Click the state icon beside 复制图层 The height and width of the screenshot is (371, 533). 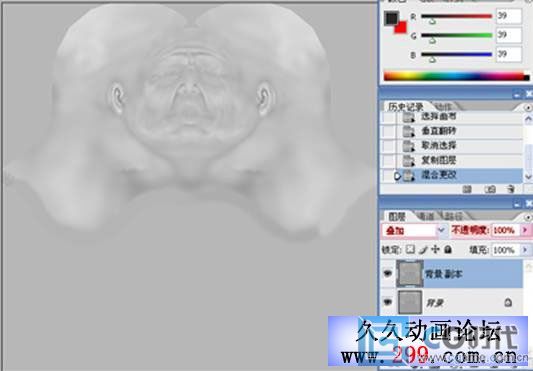[x=409, y=161]
